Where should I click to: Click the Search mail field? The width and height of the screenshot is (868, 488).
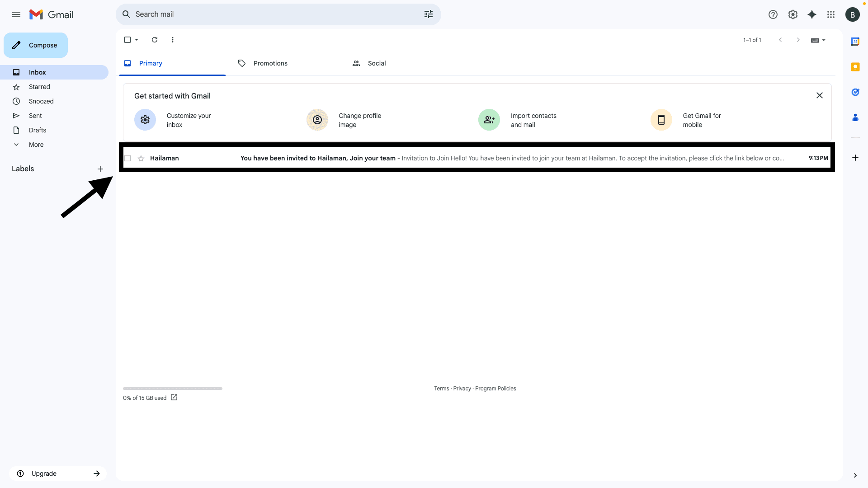[x=271, y=14]
